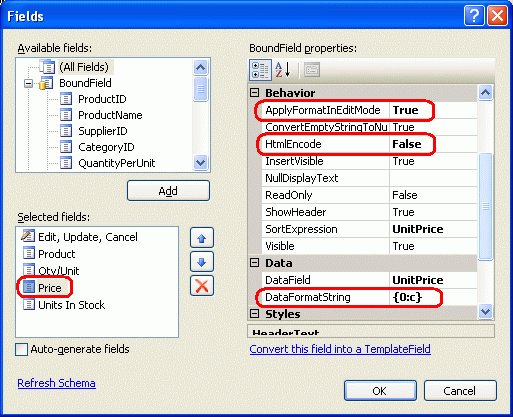Collapse the Behavior category
The width and height of the screenshot is (513, 417).
[x=254, y=93]
